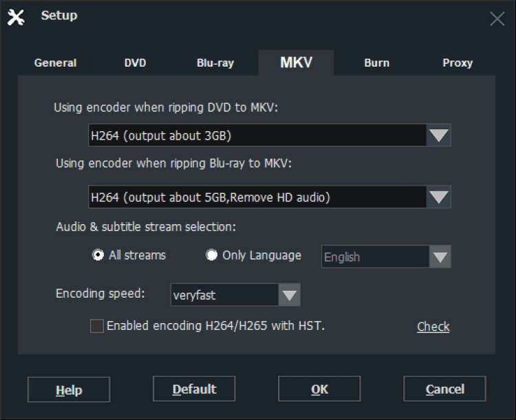Click the Check link
Screen dimensions: 516x420
(x=433, y=327)
